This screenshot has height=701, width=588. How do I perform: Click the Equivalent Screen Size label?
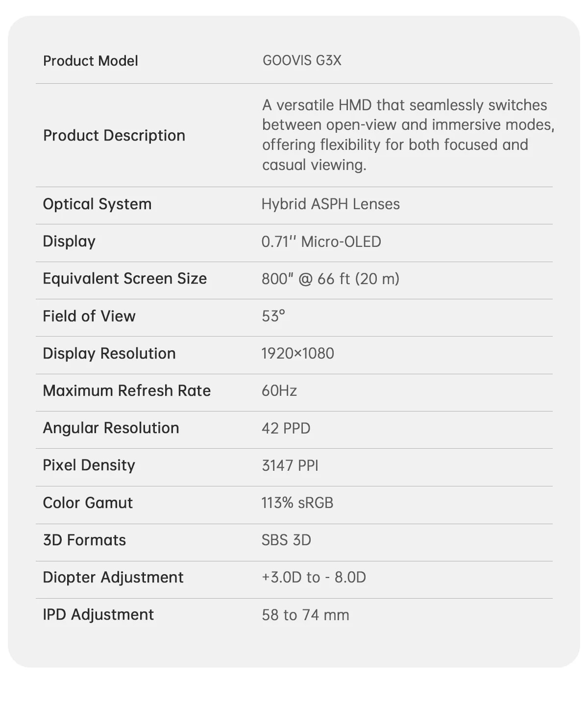pos(124,278)
